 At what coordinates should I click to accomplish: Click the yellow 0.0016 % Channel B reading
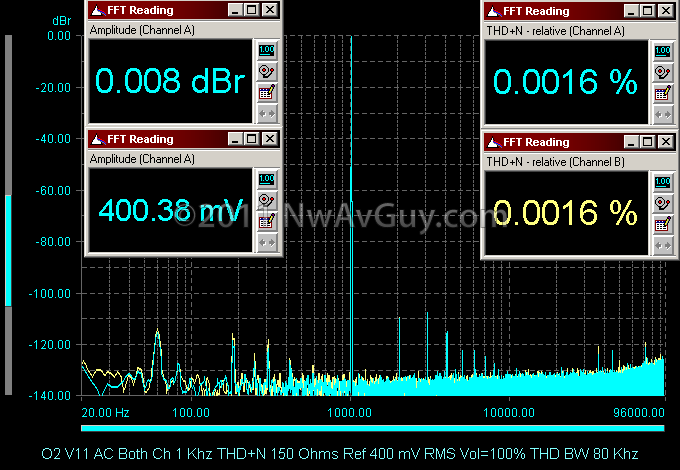pos(566,213)
